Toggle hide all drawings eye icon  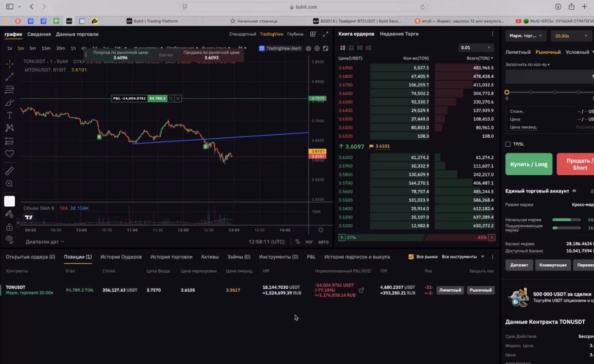pos(9,239)
